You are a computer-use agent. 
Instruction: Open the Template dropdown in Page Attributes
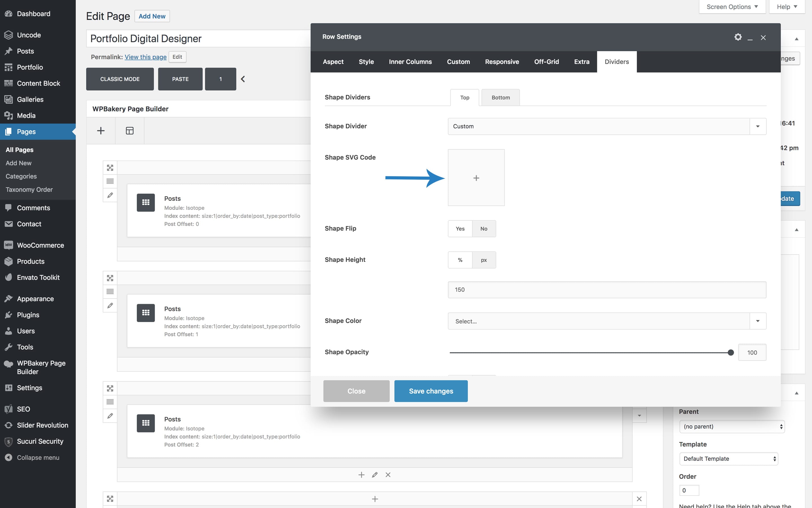tap(728, 459)
